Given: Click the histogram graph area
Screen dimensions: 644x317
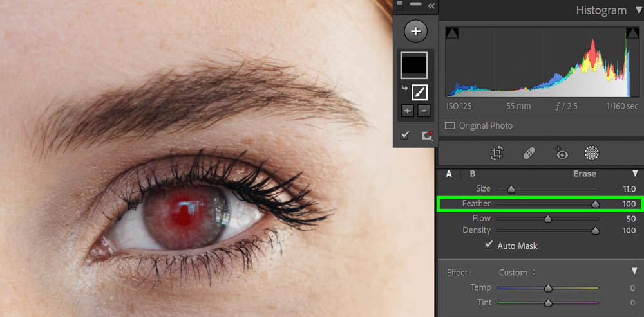Looking at the screenshot, I should [542, 62].
